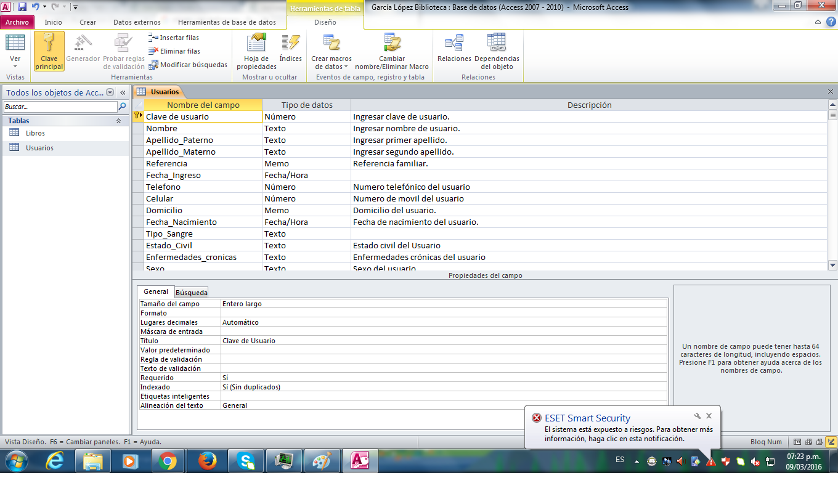Open Customize Quick Access Toolbar dropdown
This screenshot has height=504, width=838.
75,7
